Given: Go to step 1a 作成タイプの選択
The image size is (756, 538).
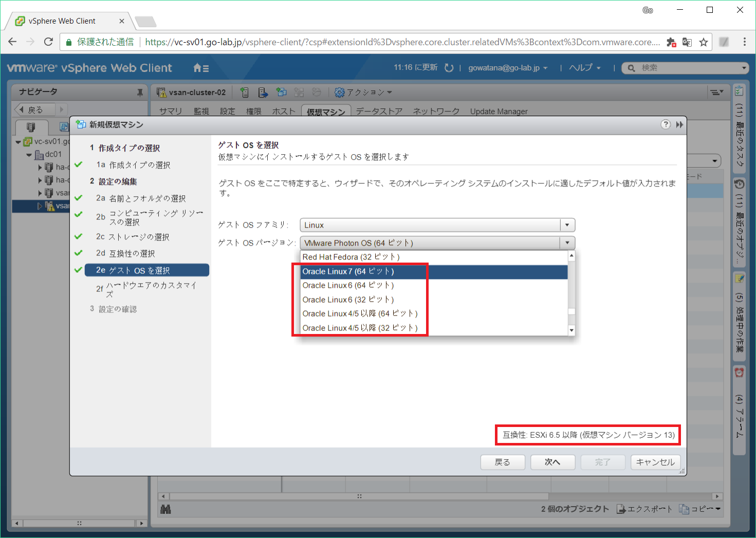Looking at the screenshot, I should click(133, 165).
